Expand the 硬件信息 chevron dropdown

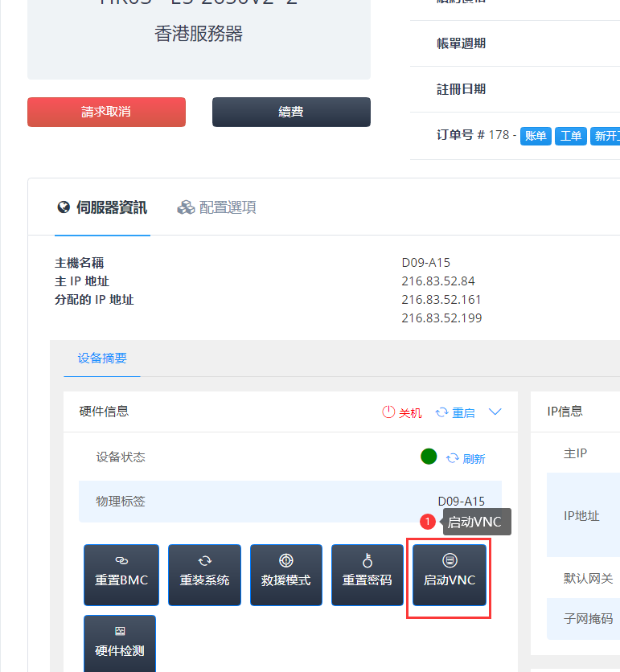[495, 412]
